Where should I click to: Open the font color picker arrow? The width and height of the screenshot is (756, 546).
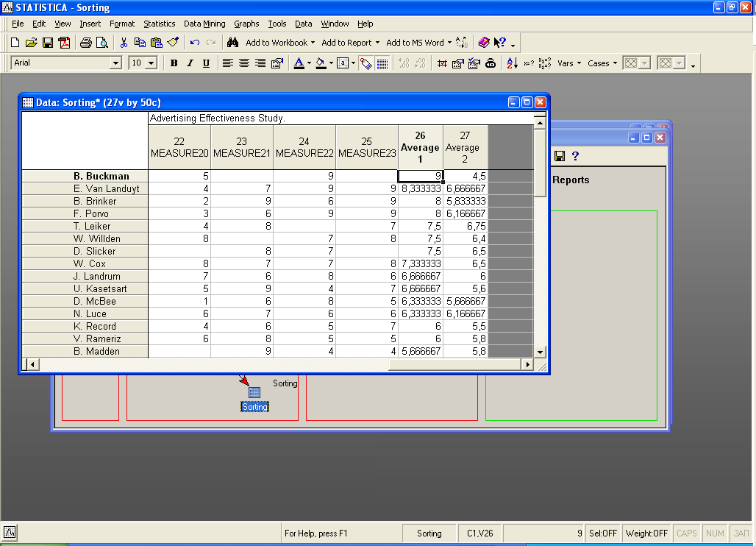[x=309, y=63]
